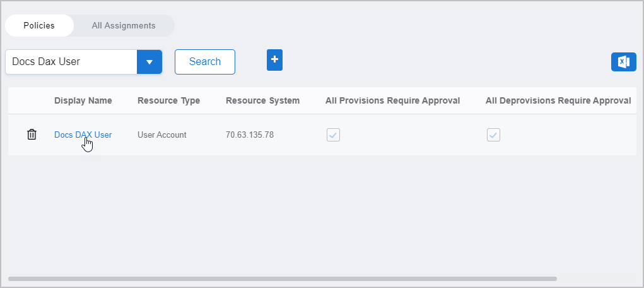Select the User Account cell in the row
The height and width of the screenshot is (288, 644).
pos(161,135)
